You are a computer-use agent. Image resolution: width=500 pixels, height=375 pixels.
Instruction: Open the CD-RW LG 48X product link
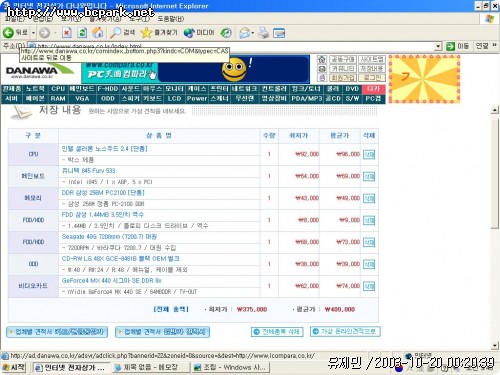[x=120, y=259]
